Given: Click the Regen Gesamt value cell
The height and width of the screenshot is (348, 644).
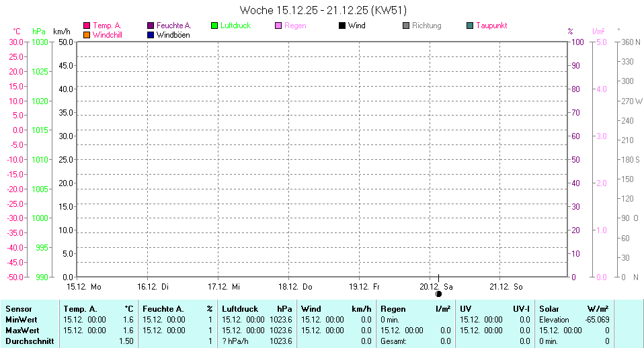Looking at the screenshot, I should [445, 341].
